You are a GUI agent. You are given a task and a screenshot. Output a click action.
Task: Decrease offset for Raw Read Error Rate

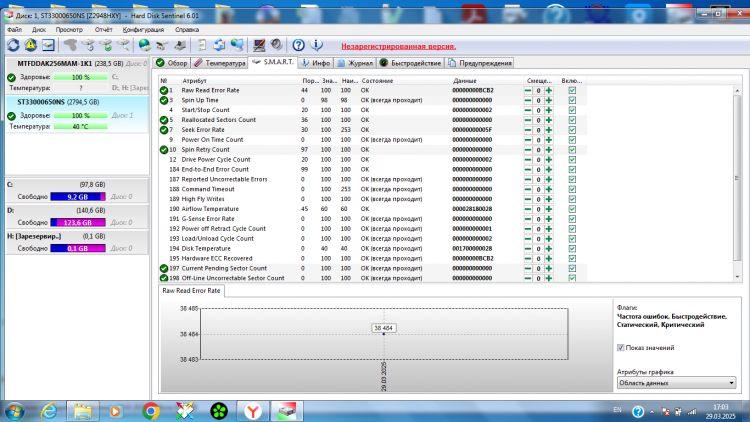point(528,90)
